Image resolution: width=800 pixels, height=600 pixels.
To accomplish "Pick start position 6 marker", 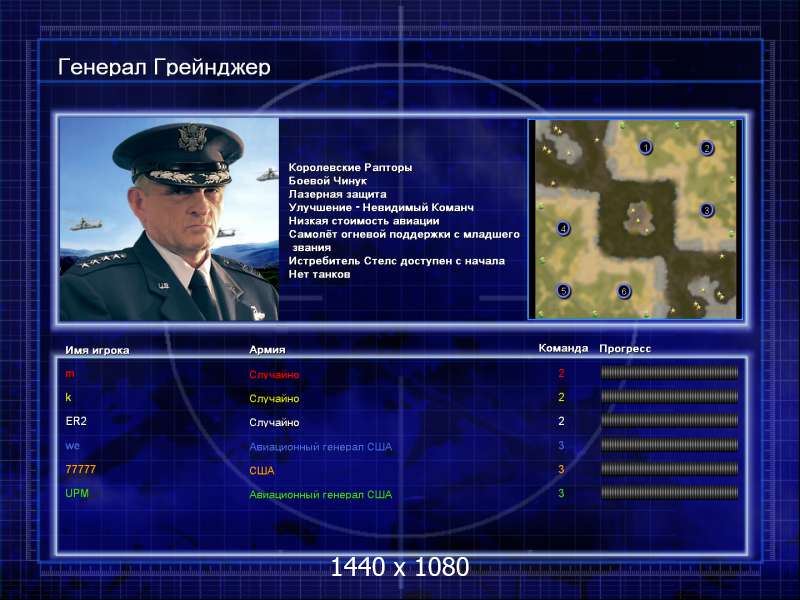I will (624, 291).
